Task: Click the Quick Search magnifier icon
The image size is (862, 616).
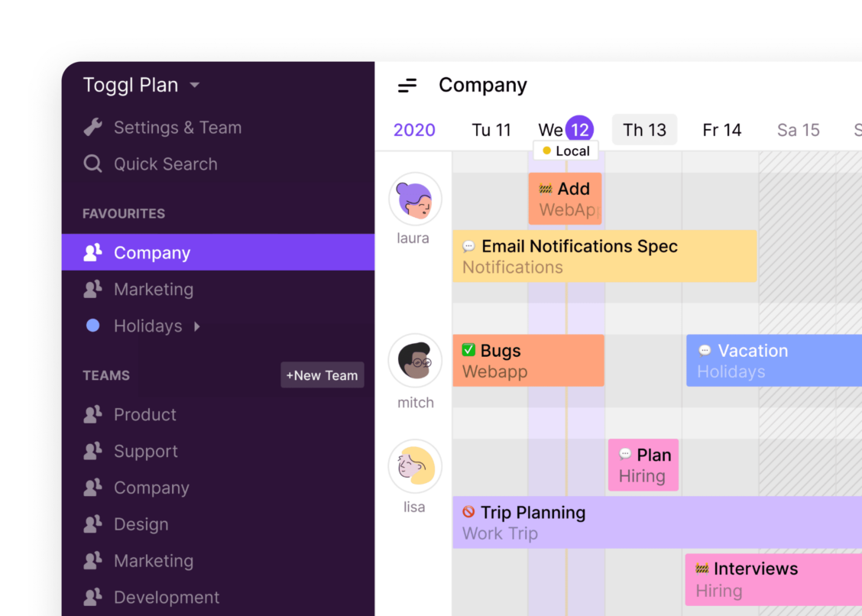Action: [x=92, y=164]
